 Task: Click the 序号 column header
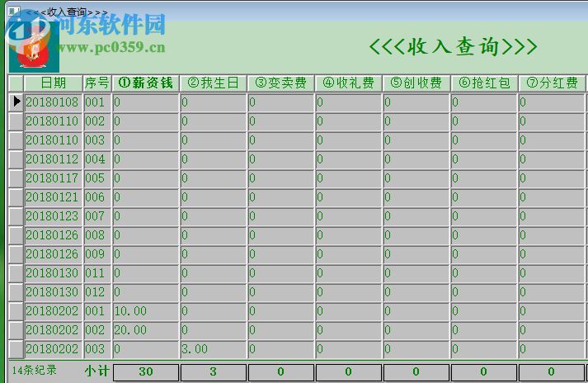point(96,83)
